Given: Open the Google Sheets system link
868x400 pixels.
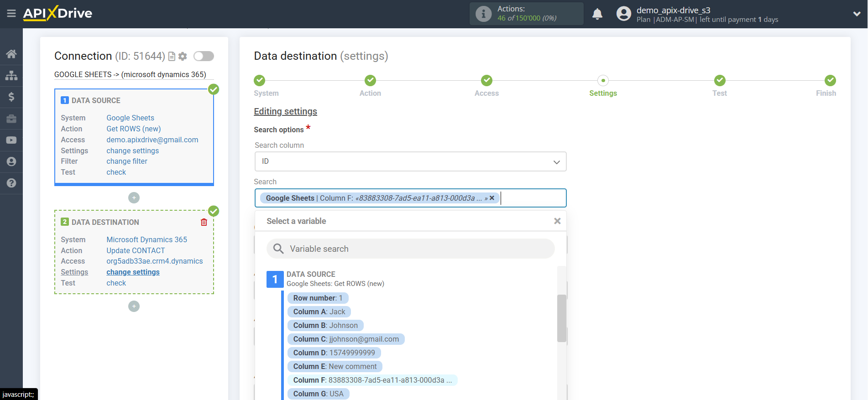Looking at the screenshot, I should click(x=130, y=118).
